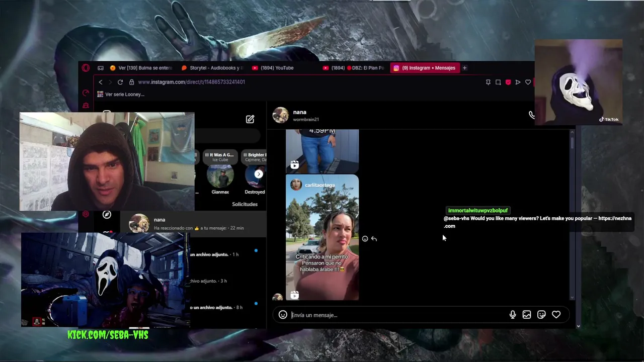Click the Opera sidebar history clock icon
This screenshot has height=362, width=644.
coord(86,94)
